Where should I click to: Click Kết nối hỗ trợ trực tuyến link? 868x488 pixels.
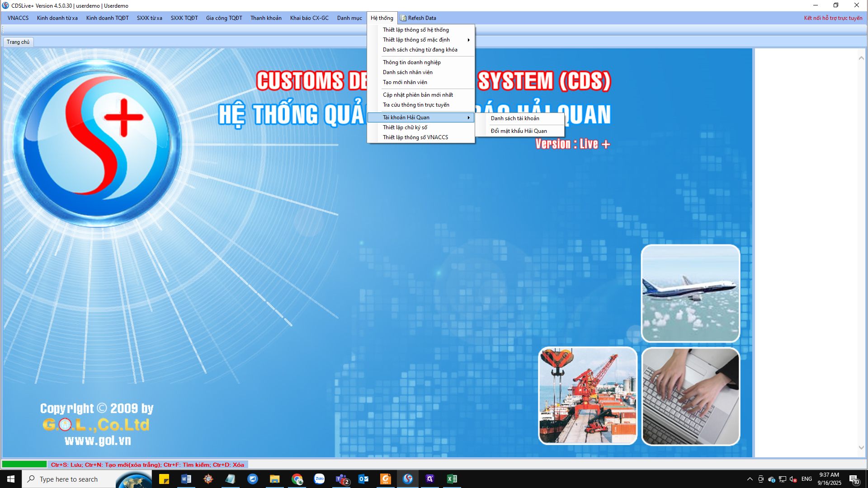(833, 18)
